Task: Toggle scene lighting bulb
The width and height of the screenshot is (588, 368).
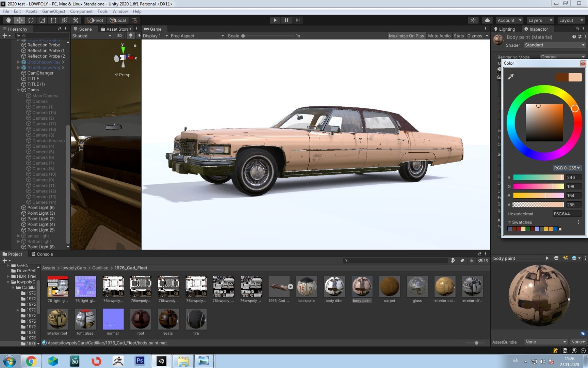Action: (x=130, y=36)
